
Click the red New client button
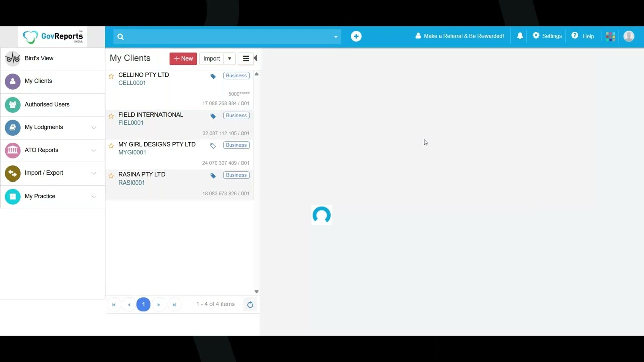(183, 59)
